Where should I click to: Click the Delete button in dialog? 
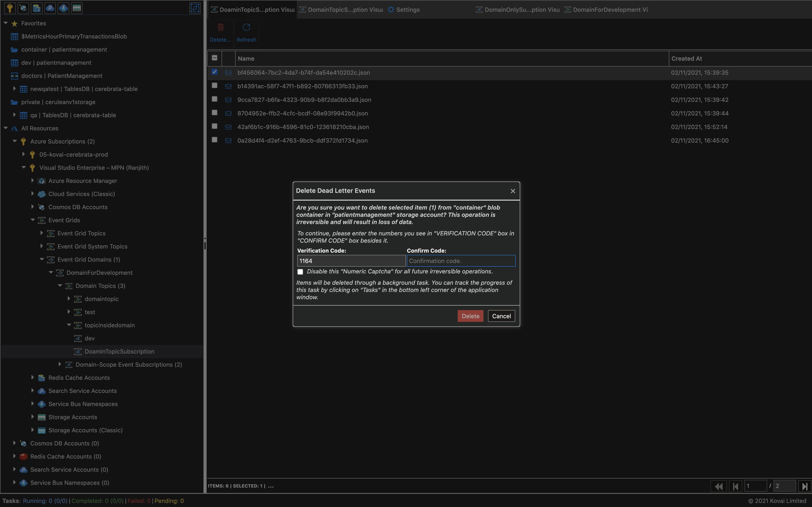470,316
